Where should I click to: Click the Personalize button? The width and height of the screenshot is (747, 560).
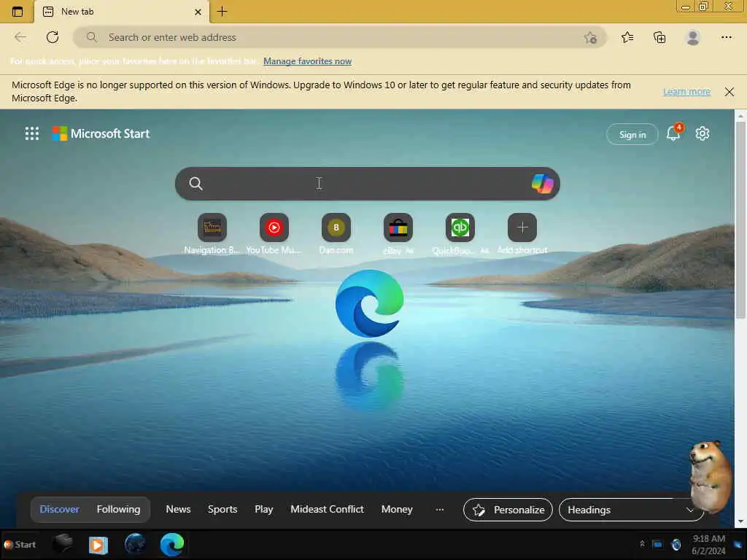(x=508, y=510)
